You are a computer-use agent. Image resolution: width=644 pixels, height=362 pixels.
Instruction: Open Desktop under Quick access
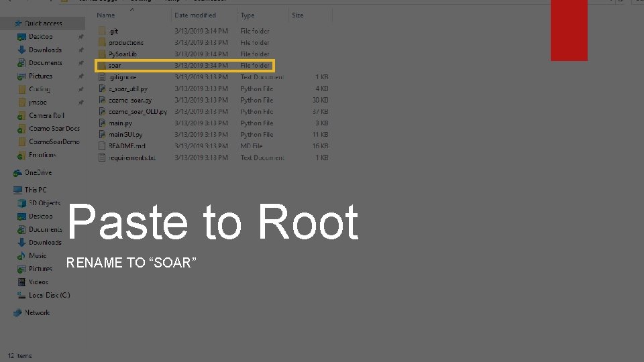coord(40,36)
